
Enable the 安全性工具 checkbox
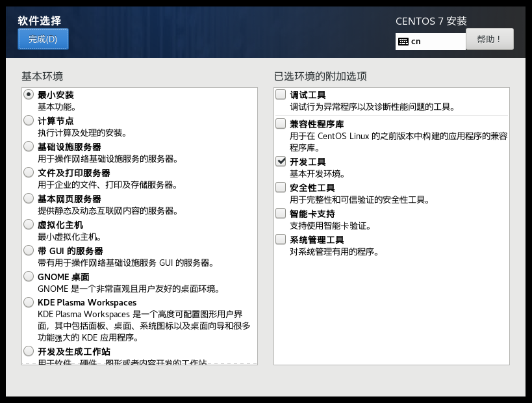click(281, 187)
